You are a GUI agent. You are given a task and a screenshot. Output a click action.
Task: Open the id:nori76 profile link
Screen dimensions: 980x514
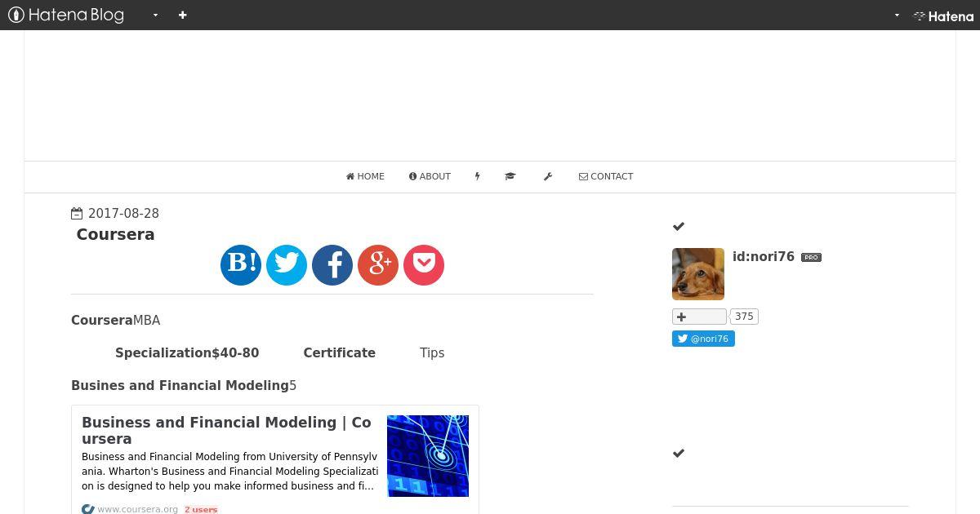764,256
